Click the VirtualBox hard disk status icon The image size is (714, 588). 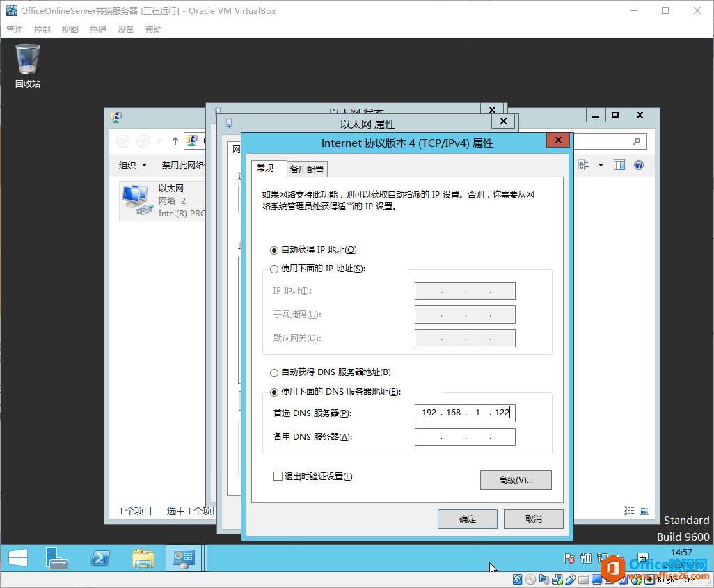pos(516,579)
